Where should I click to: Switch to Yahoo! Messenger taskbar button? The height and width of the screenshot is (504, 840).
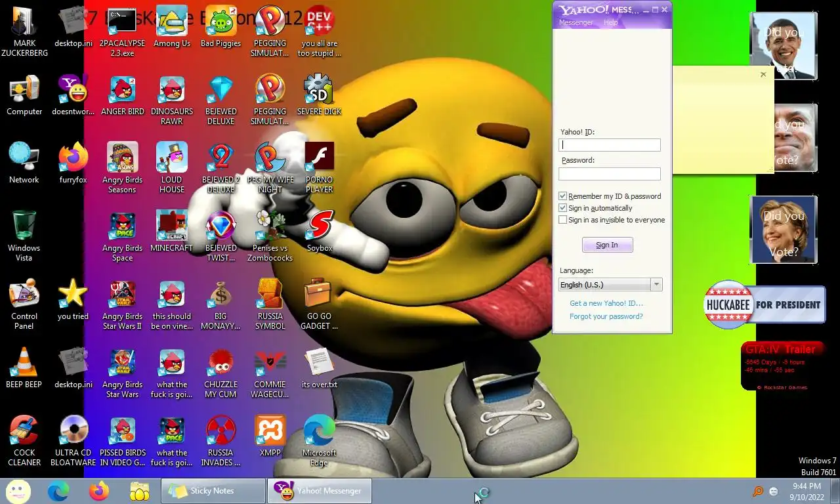[x=319, y=491]
